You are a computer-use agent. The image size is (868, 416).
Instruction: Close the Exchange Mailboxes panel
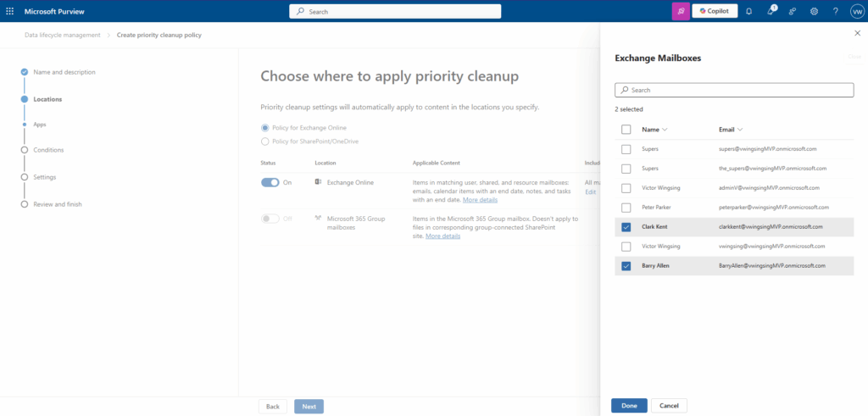point(856,33)
